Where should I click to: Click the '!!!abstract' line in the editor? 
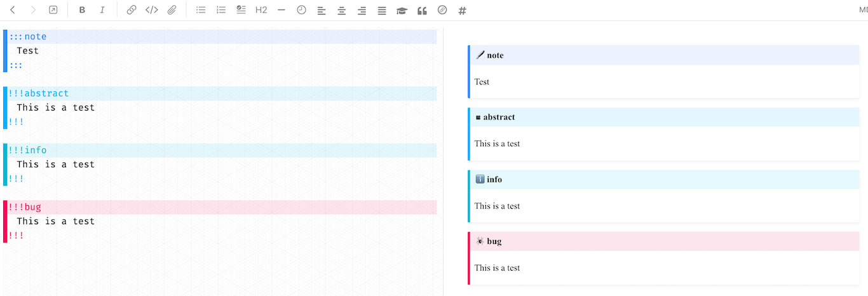pos(220,93)
